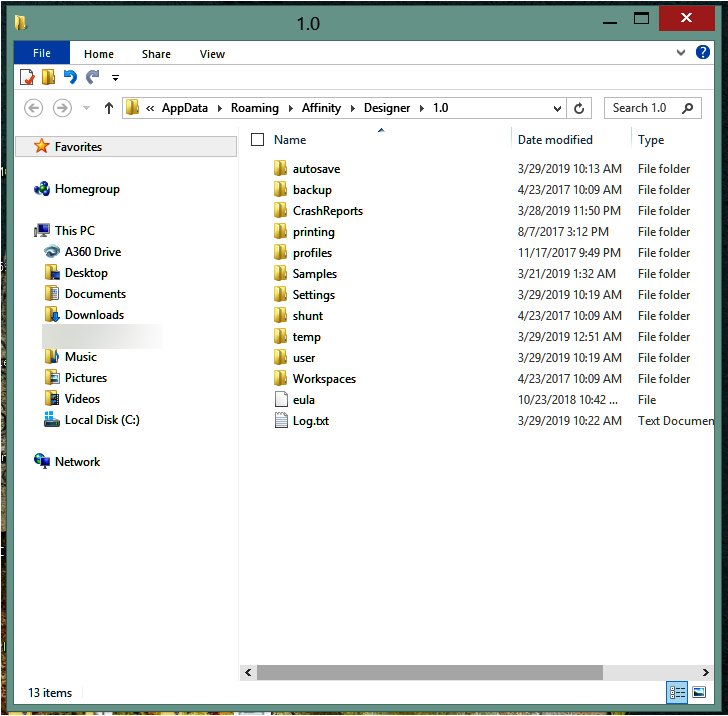The height and width of the screenshot is (716, 728).
Task: Open the Share ribbon tab
Action: click(x=156, y=54)
